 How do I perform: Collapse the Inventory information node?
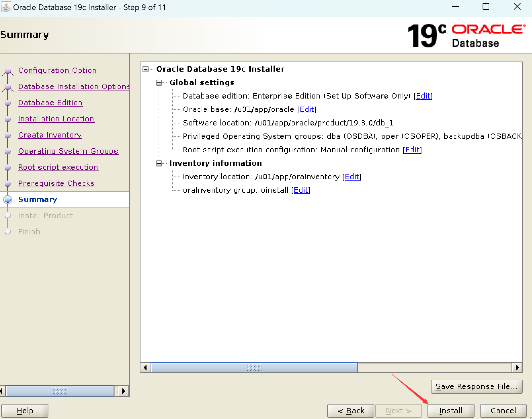(159, 163)
